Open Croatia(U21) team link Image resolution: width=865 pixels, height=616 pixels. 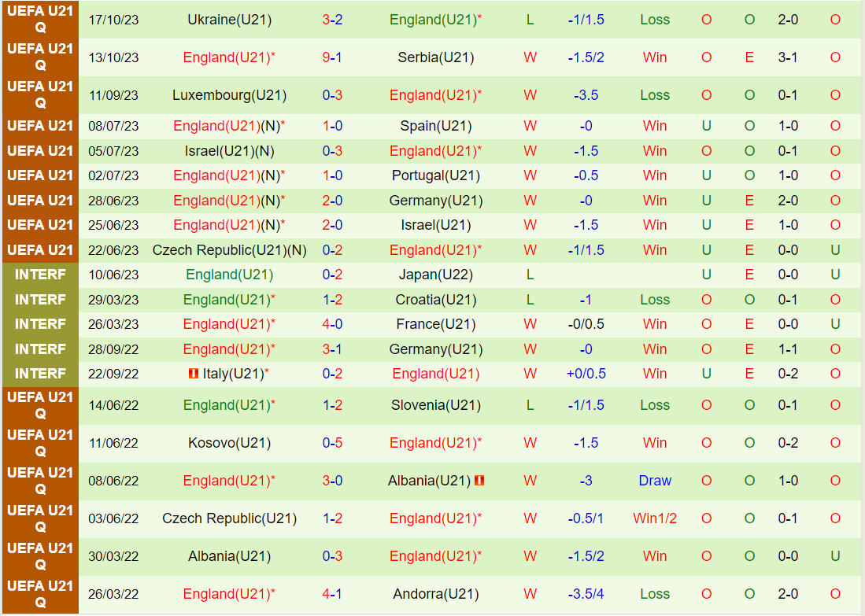tap(436, 300)
